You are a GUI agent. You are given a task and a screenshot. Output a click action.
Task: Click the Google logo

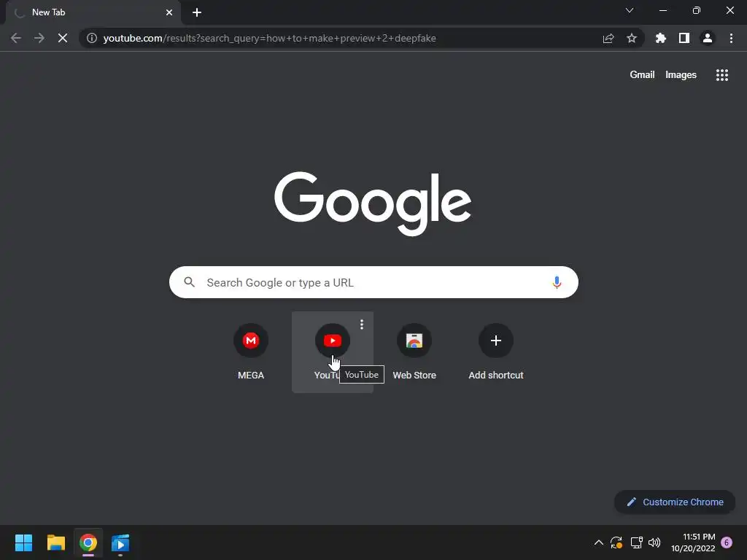(373, 204)
